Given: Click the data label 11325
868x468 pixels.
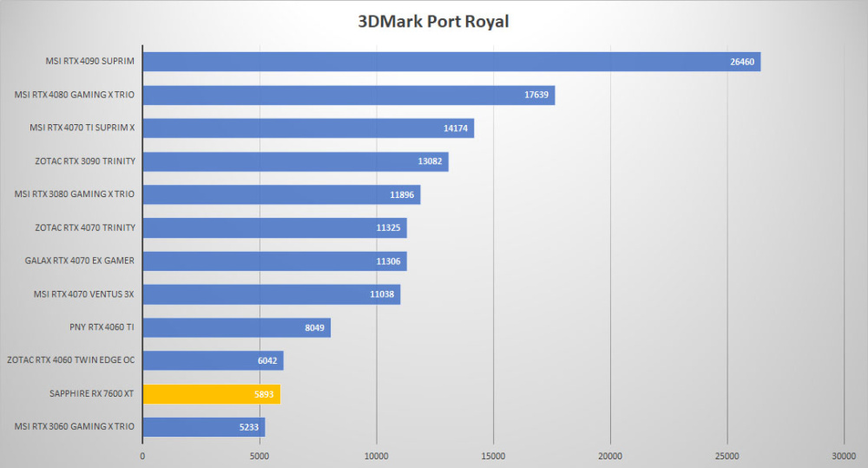Looking at the screenshot, I should click(388, 227).
